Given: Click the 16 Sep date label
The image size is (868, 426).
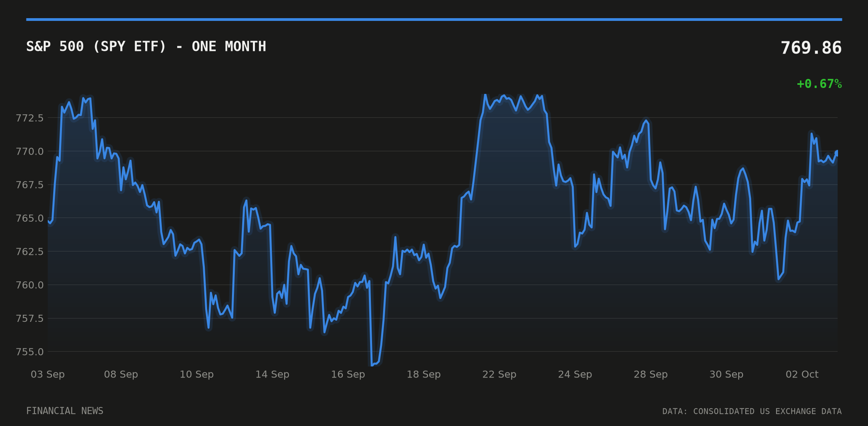Looking at the screenshot, I should coord(348,374).
